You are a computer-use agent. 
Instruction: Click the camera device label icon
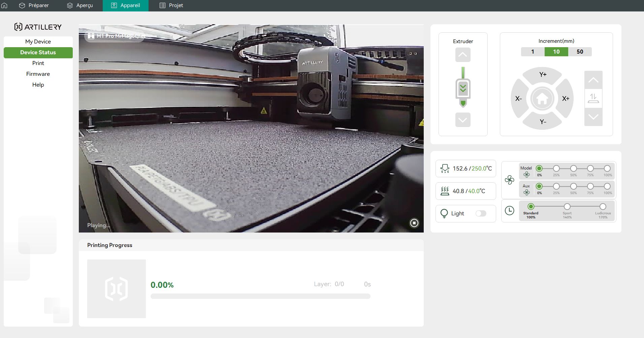coord(91,36)
